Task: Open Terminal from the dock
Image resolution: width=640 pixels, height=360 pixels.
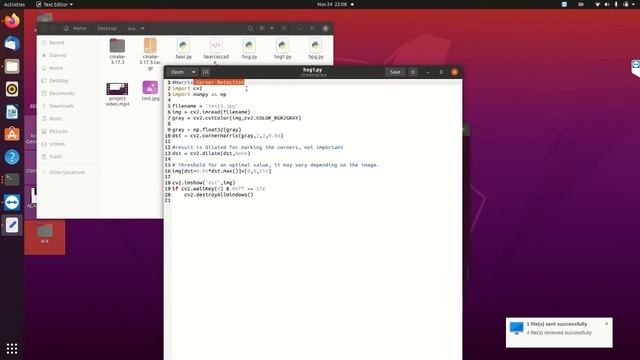Action: (12, 180)
